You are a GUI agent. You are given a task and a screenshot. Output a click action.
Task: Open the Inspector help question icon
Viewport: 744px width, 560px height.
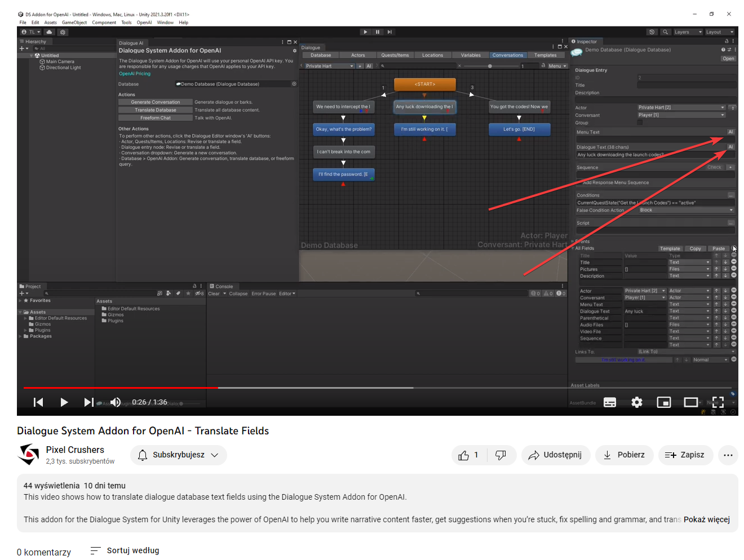[x=723, y=50]
